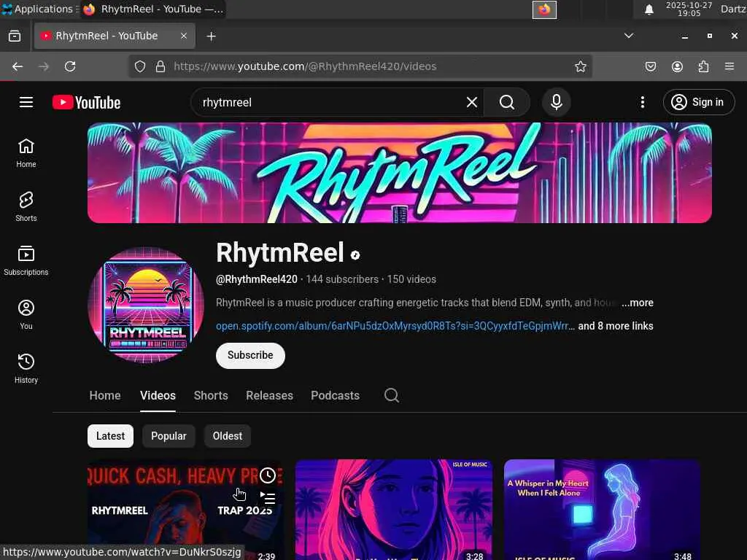Open Shorts in the sidebar
The width and height of the screenshot is (747, 560).
(x=26, y=207)
